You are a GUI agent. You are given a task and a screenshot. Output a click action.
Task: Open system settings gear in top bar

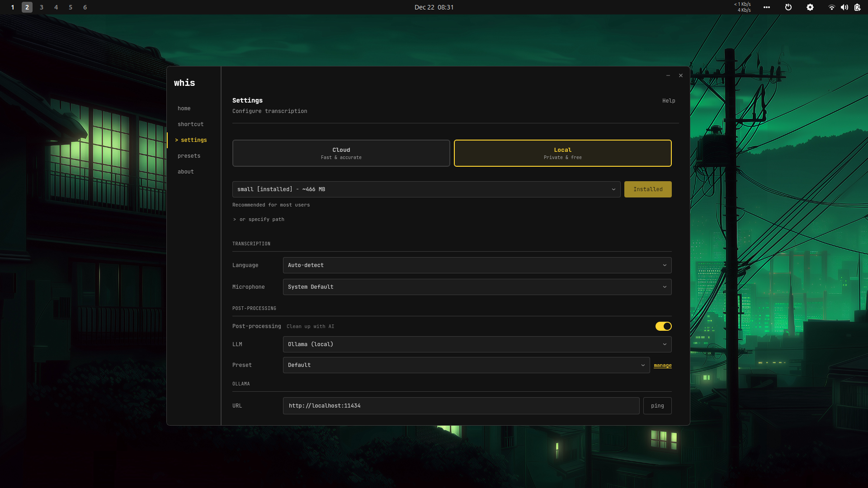coord(810,7)
